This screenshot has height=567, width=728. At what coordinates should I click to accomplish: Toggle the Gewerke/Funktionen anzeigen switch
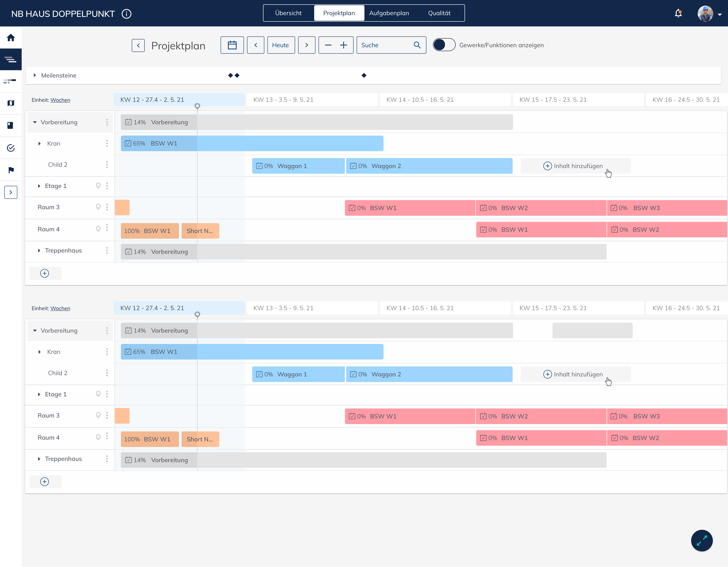[444, 45]
